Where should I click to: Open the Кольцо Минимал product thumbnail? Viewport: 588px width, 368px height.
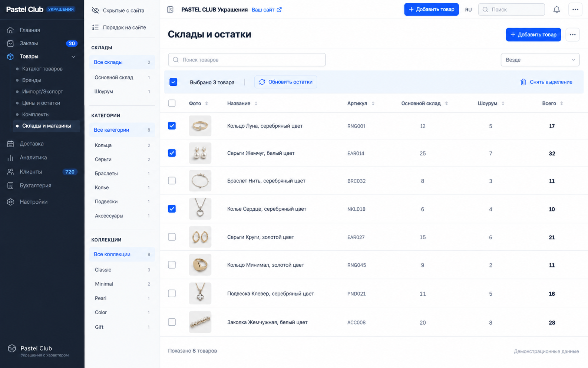tap(200, 265)
